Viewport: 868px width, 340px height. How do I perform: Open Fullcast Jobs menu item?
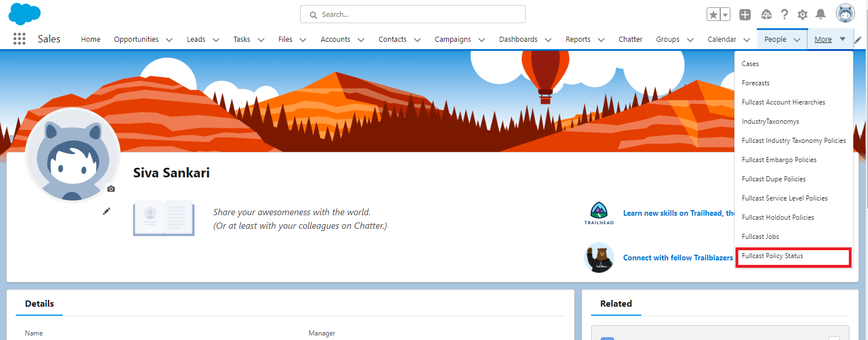click(794, 237)
